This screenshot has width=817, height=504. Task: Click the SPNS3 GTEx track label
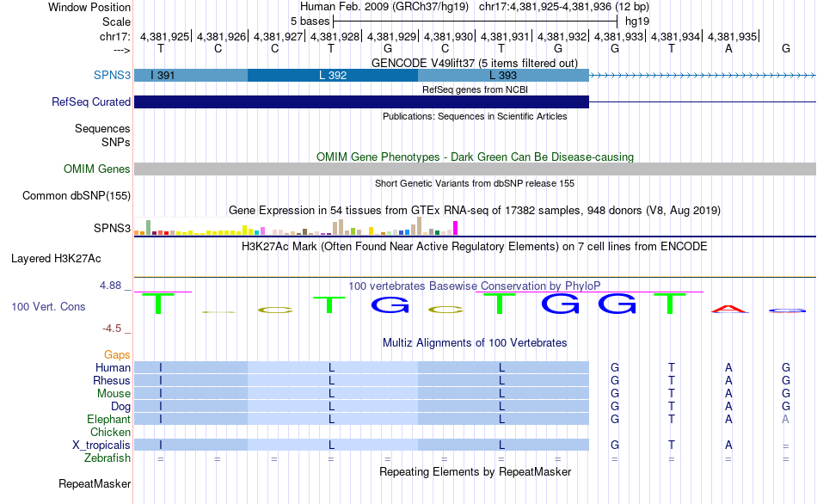point(112,228)
